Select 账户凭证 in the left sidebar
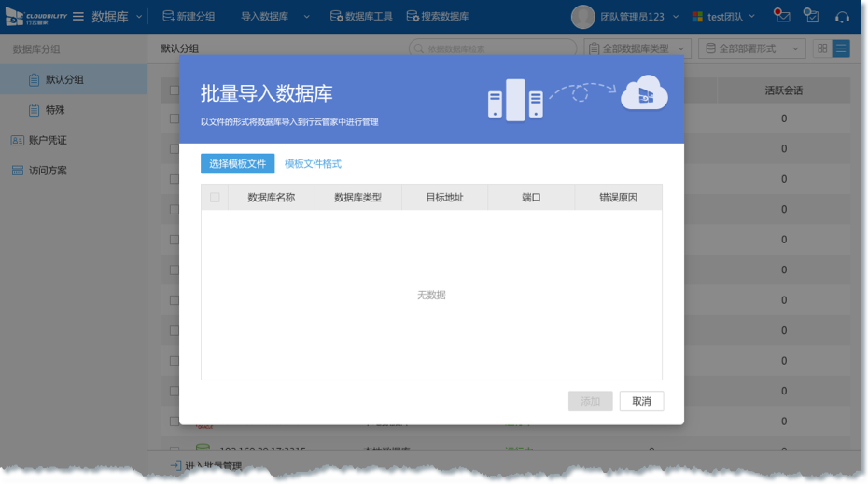Viewport: 868px width, 484px height. pyautogui.click(x=47, y=141)
